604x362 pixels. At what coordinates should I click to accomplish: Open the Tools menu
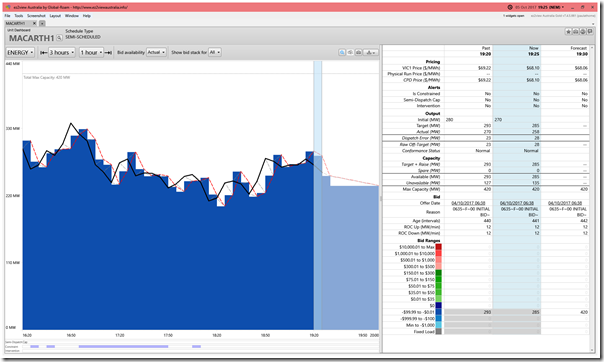19,16
